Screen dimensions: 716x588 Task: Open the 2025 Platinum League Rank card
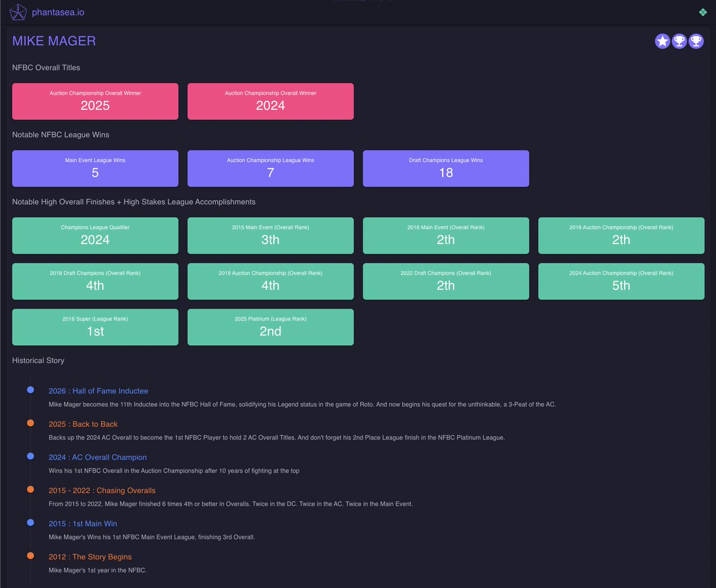coord(270,327)
